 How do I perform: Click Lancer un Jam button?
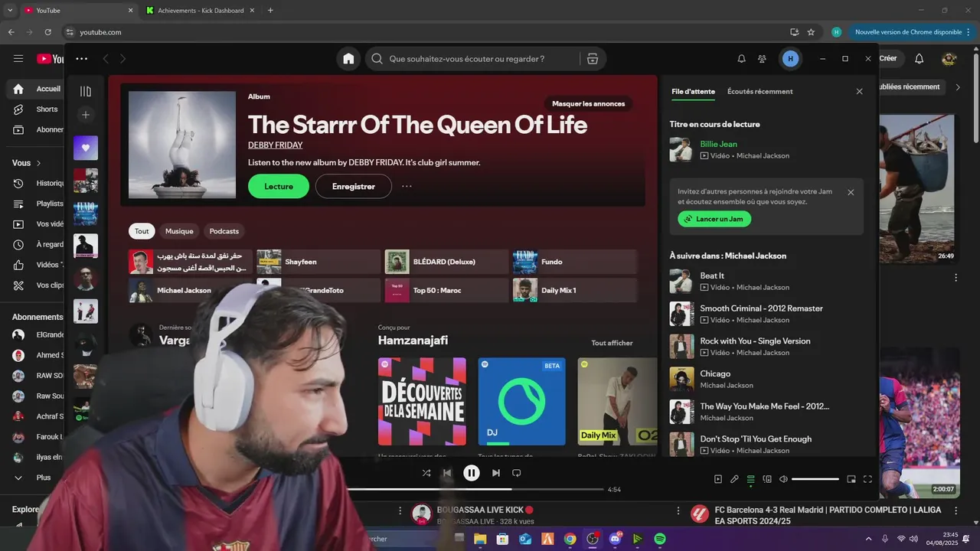coord(714,219)
